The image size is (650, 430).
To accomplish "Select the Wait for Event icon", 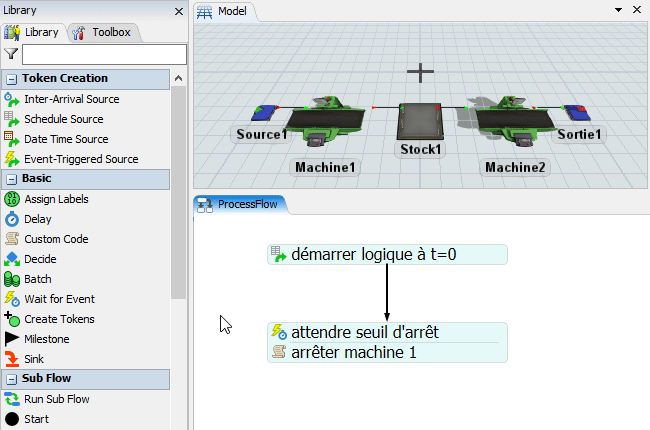I will click(x=12, y=299).
